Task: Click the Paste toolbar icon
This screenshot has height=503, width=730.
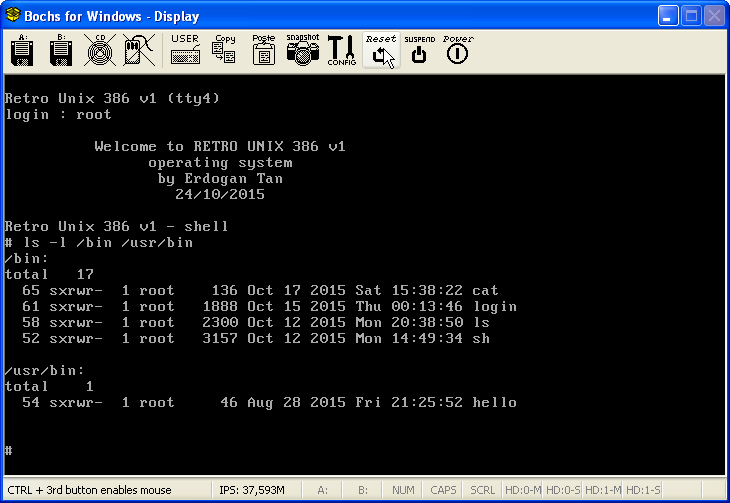Action: [263, 51]
